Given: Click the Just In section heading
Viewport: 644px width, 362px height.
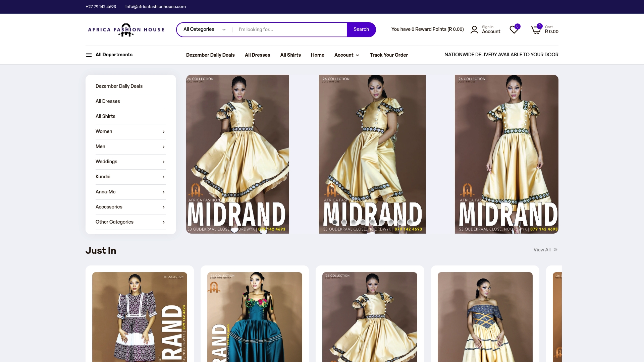Looking at the screenshot, I should tap(101, 250).
